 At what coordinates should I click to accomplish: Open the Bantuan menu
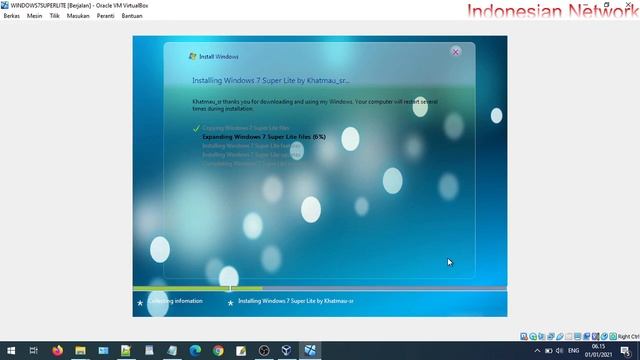(x=132, y=16)
